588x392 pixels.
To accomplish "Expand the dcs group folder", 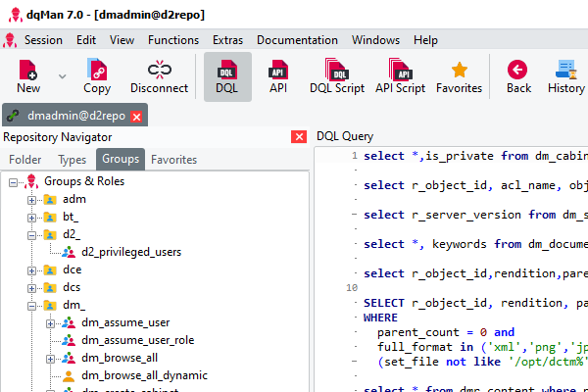I will (32, 288).
